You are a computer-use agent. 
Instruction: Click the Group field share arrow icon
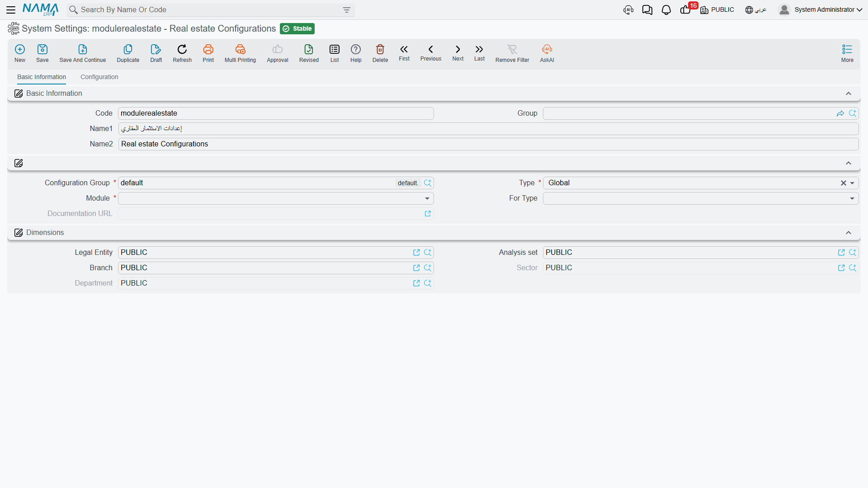coord(840,113)
